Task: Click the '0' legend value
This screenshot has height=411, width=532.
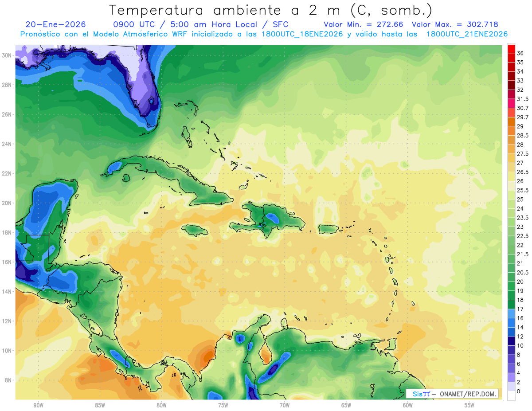Action: point(519,391)
